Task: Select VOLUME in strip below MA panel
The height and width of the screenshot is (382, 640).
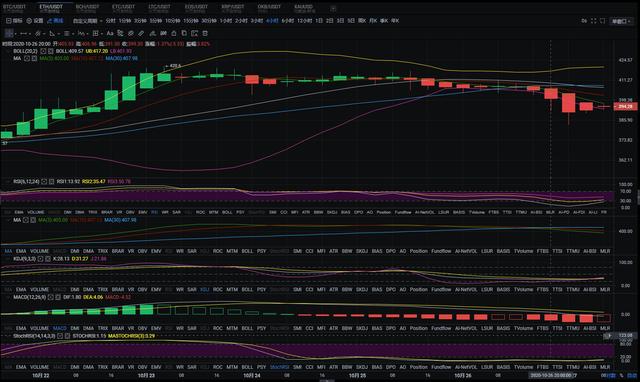Action: click(40, 251)
